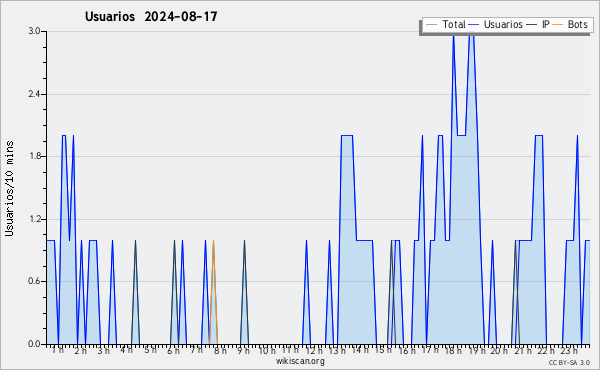Click the '10 h' x-axis label

pos(267,351)
